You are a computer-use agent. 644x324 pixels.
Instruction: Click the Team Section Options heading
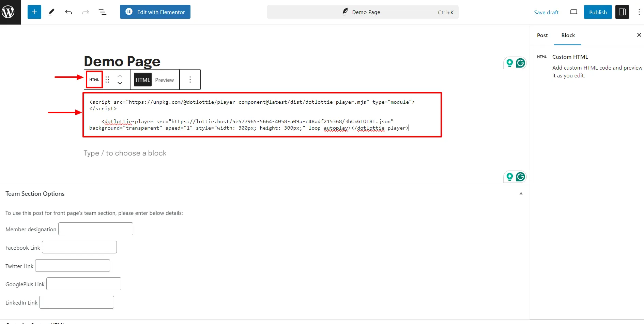tap(35, 194)
